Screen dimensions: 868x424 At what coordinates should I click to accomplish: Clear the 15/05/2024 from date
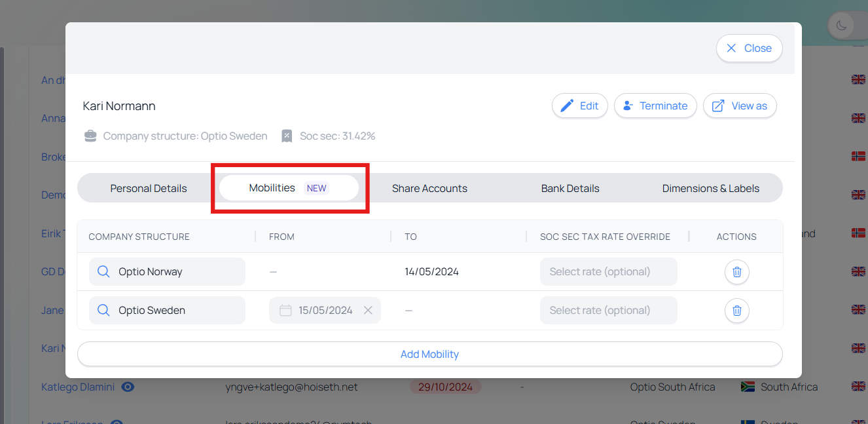(x=368, y=311)
